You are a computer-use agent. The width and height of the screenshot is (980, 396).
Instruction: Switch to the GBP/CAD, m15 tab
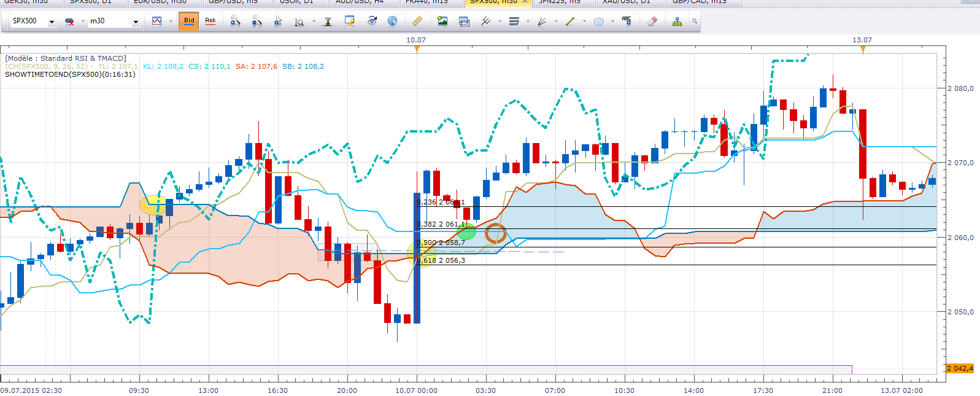point(703,2)
